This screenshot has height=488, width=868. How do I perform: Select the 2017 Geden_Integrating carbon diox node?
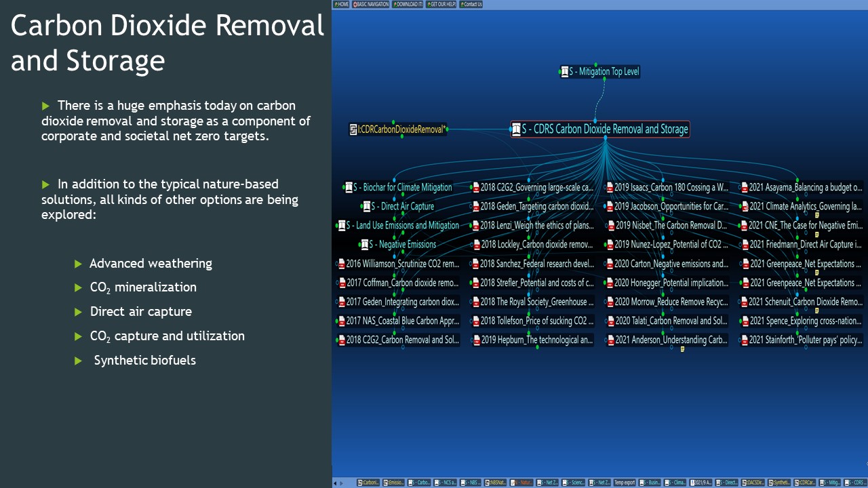click(x=398, y=302)
